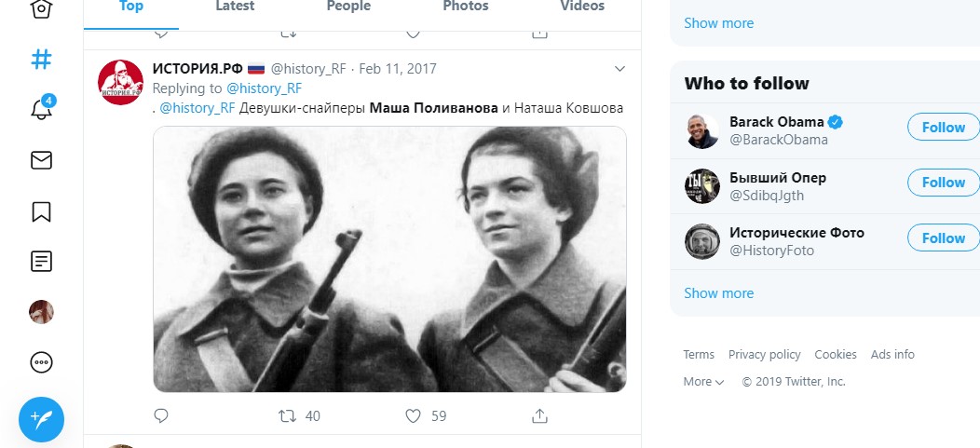Open the snipers photo in the tweet
Viewport: 980px width, 448px height.
click(389, 259)
